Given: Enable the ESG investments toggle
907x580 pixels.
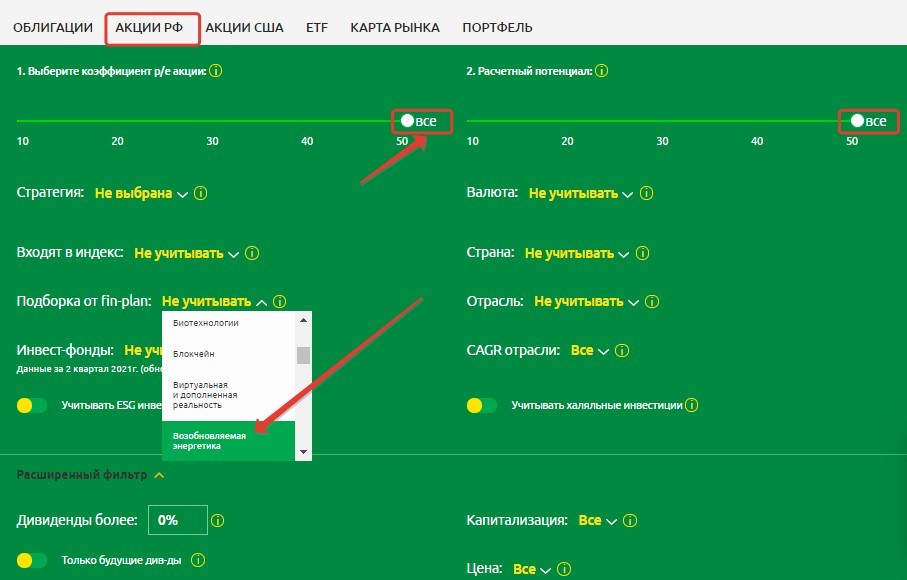Looking at the screenshot, I should pos(32,406).
